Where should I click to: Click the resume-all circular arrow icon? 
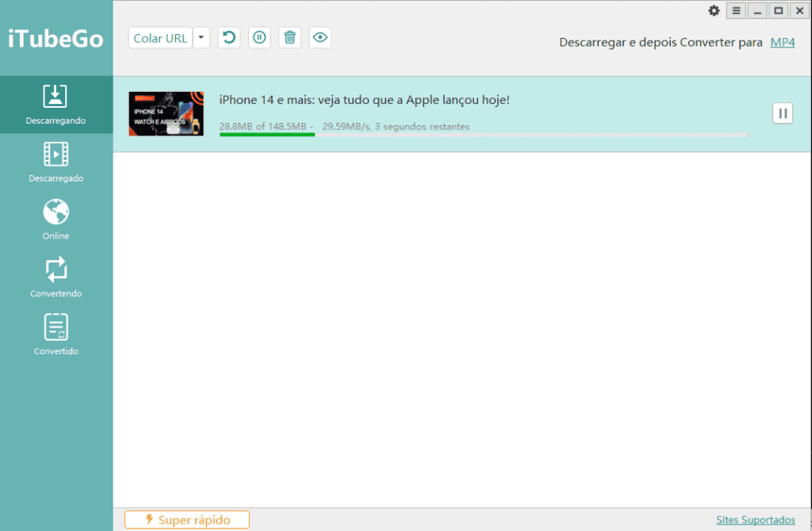pos(229,37)
